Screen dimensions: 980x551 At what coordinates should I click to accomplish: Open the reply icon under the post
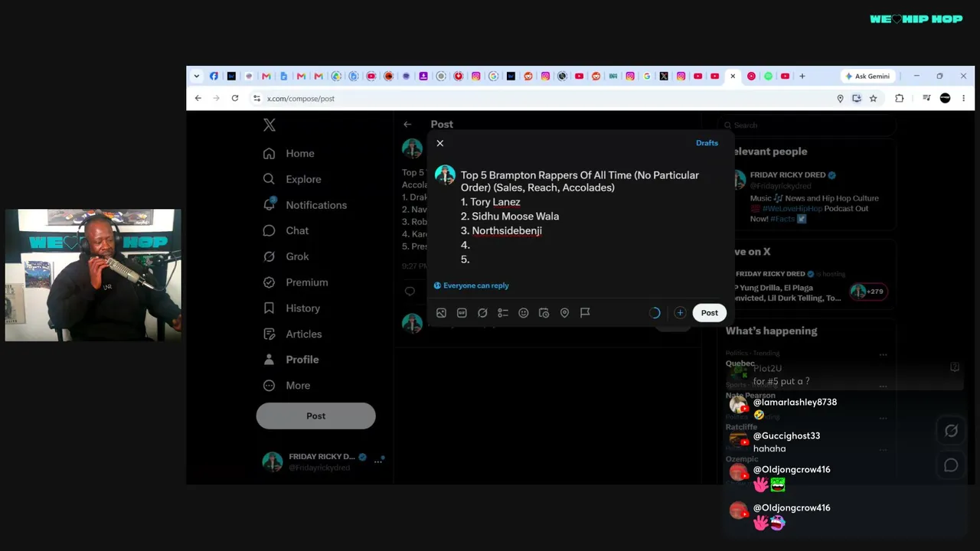(410, 292)
